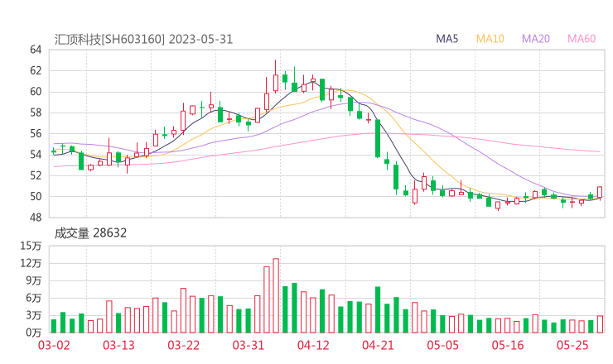
Task: Click the 04-21 date axis label
Action: [377, 345]
